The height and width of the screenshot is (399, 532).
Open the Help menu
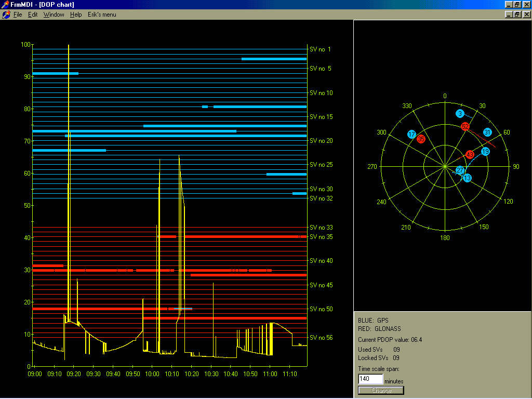pos(76,15)
